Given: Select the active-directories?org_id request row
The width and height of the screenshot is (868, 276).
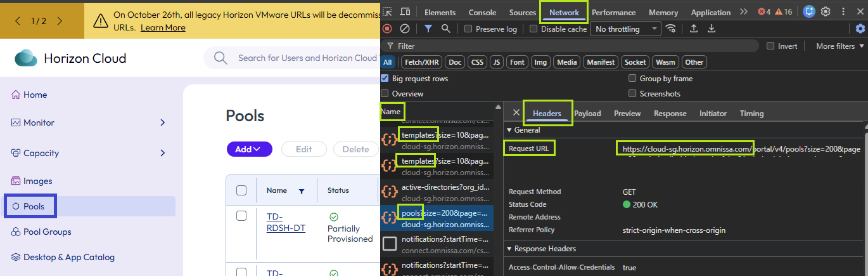Looking at the screenshot, I should (x=437, y=192).
